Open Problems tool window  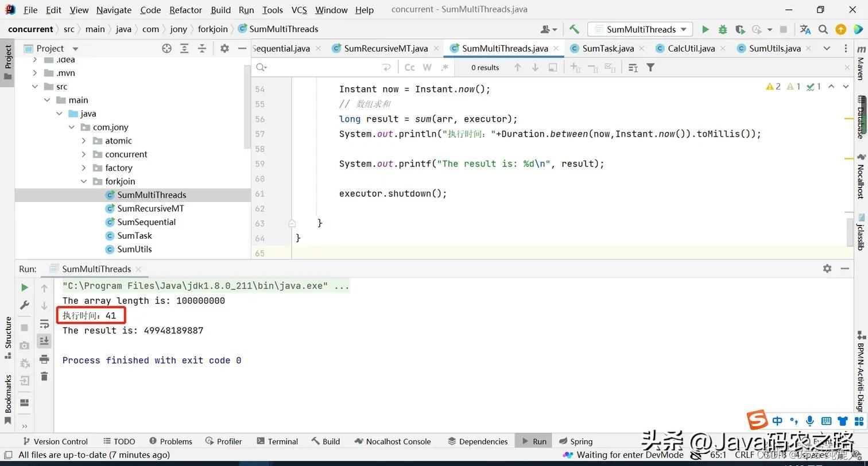[x=170, y=441]
